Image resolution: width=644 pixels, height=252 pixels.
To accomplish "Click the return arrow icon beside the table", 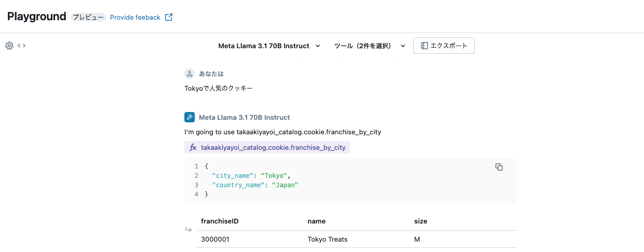I will coord(189,230).
